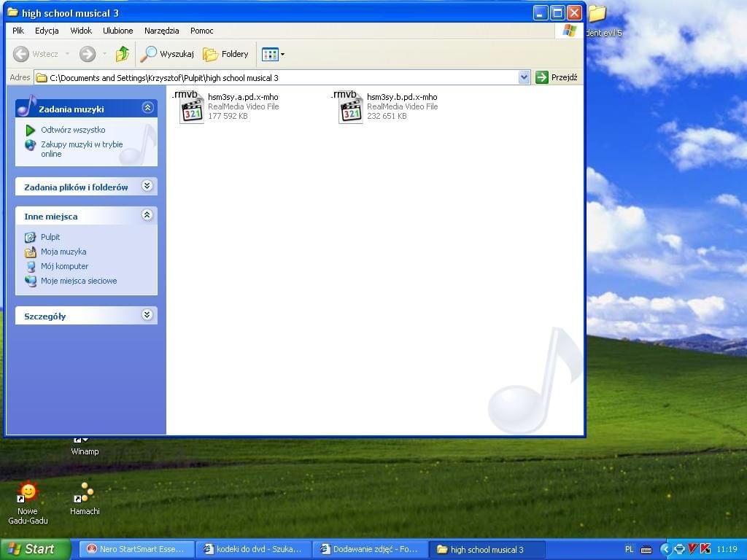
Task: Select Winamp desktop shortcut
Action: pos(85,447)
